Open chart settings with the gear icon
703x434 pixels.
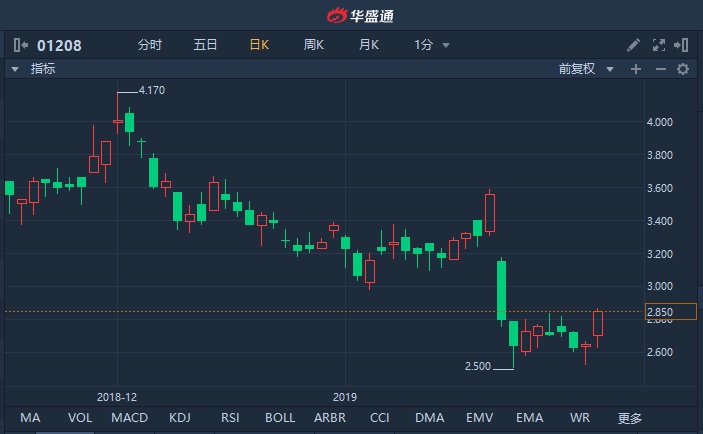[683, 69]
